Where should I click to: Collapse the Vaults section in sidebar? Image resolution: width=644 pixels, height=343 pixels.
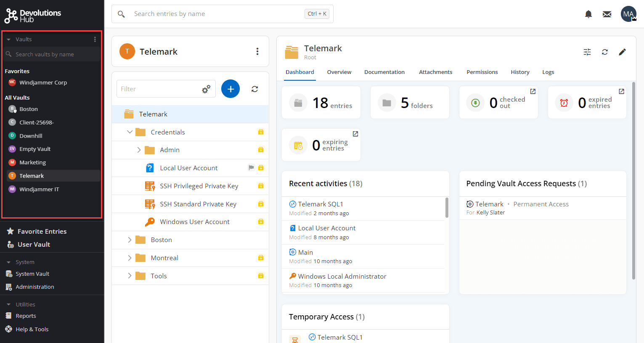(x=8, y=40)
